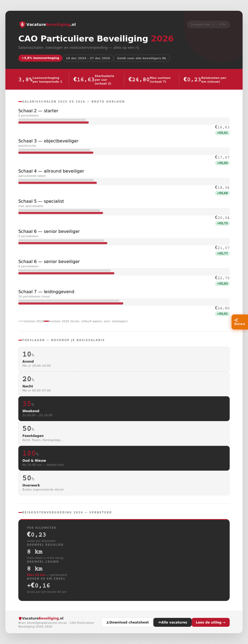Click the red 2026 bar for Schaal 2 starter
Viewport: 248px width, 644px height.
pos(53,122)
